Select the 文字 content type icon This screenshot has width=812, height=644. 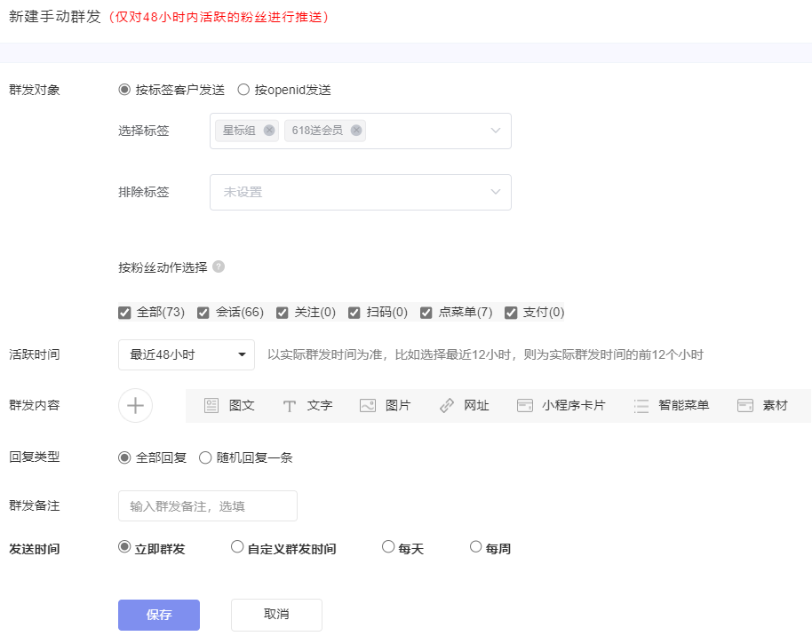tap(306, 405)
